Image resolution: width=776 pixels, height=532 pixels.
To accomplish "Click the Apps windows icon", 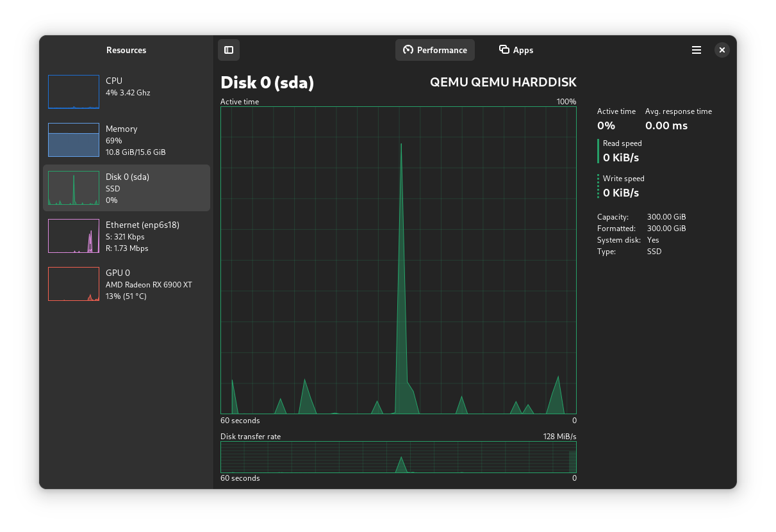I will (x=504, y=50).
